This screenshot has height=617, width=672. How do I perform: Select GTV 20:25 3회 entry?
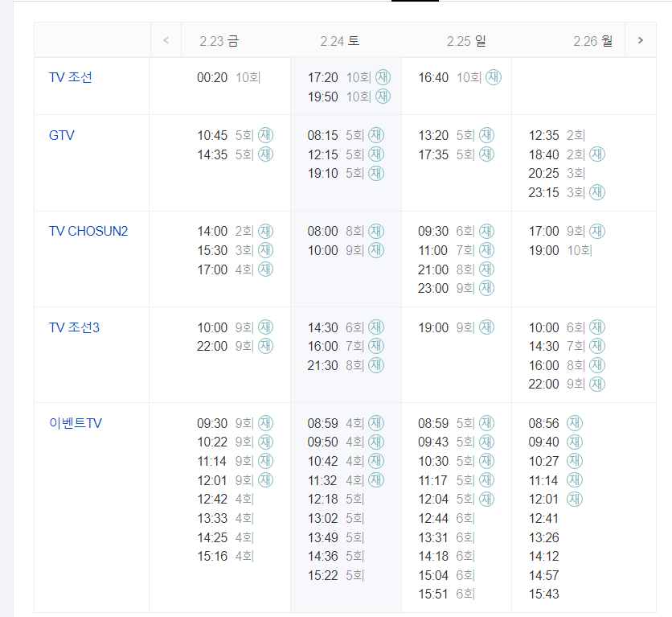point(557,173)
